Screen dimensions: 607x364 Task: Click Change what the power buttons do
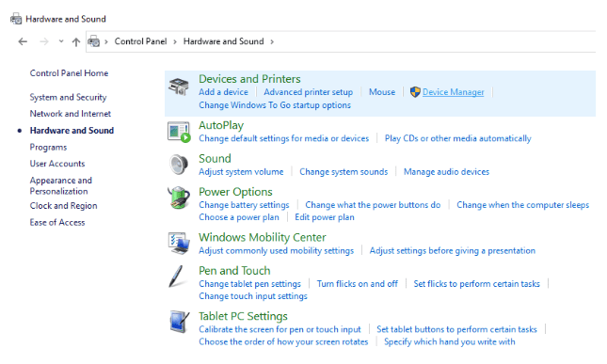[373, 205]
